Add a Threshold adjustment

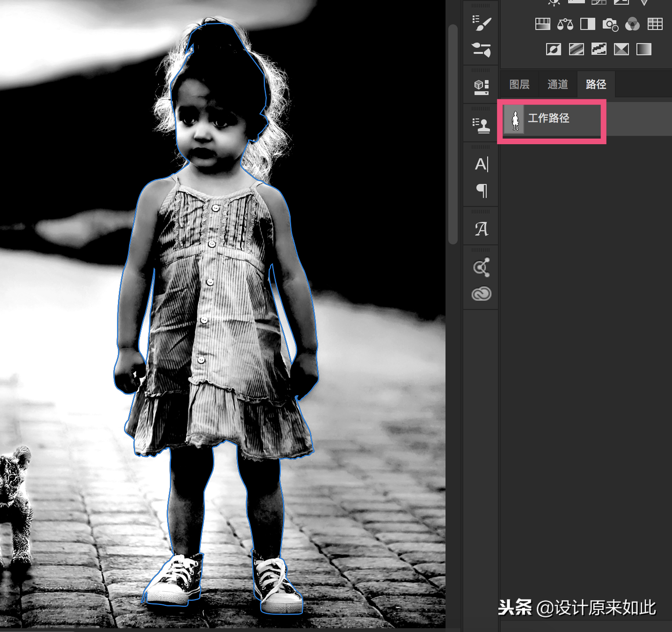(599, 49)
